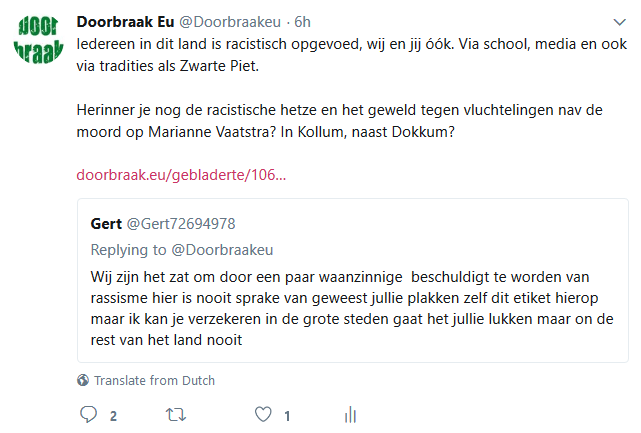
Task: Open the tweet options chevron menu
Action: click(622, 22)
